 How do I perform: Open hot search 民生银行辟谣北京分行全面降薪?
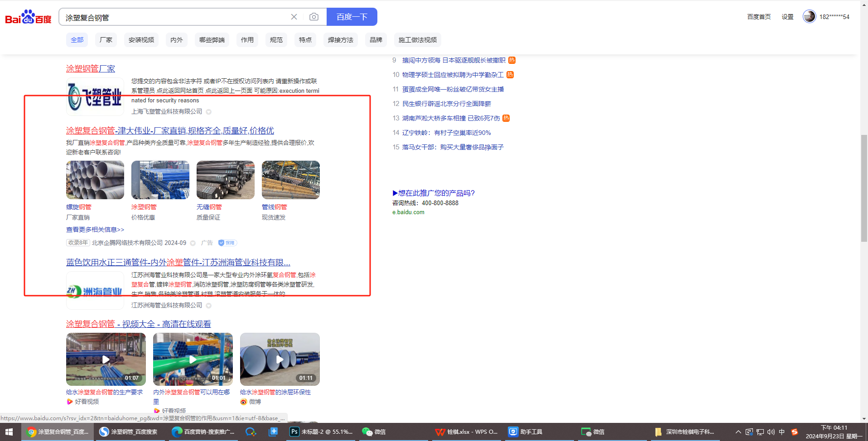click(x=447, y=104)
